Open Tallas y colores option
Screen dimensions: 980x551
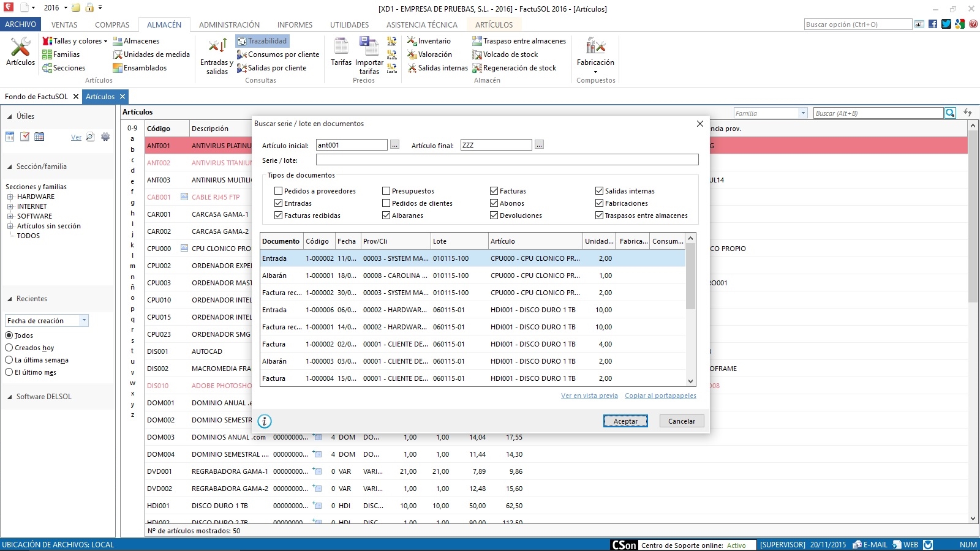[75, 41]
